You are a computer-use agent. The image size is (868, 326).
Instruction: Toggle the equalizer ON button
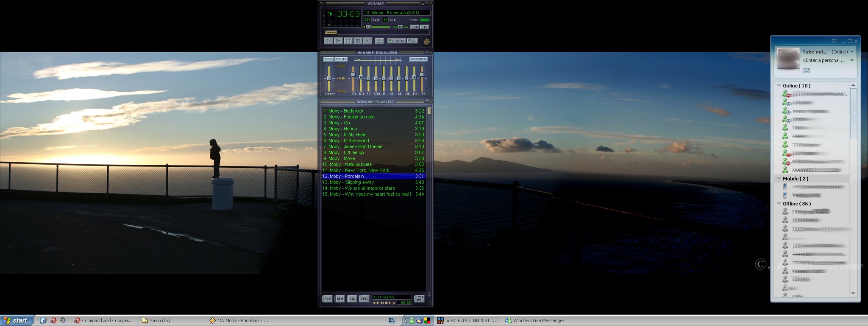[x=328, y=59]
